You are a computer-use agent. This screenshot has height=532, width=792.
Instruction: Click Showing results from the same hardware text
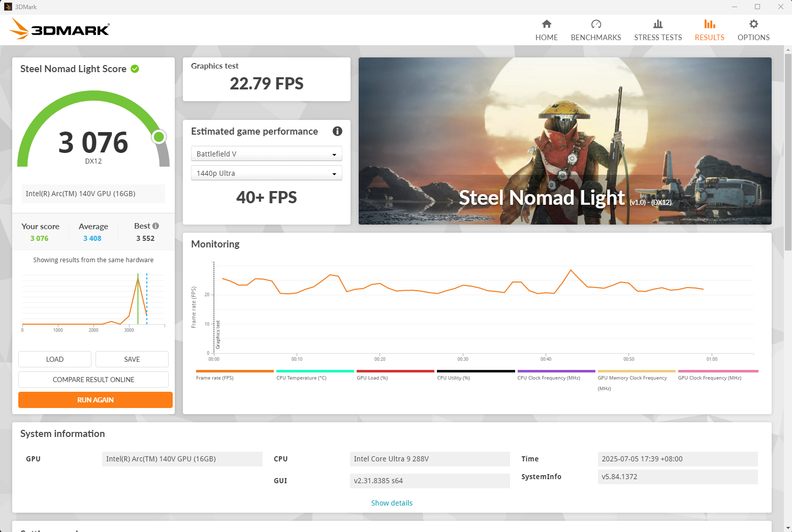(93, 260)
